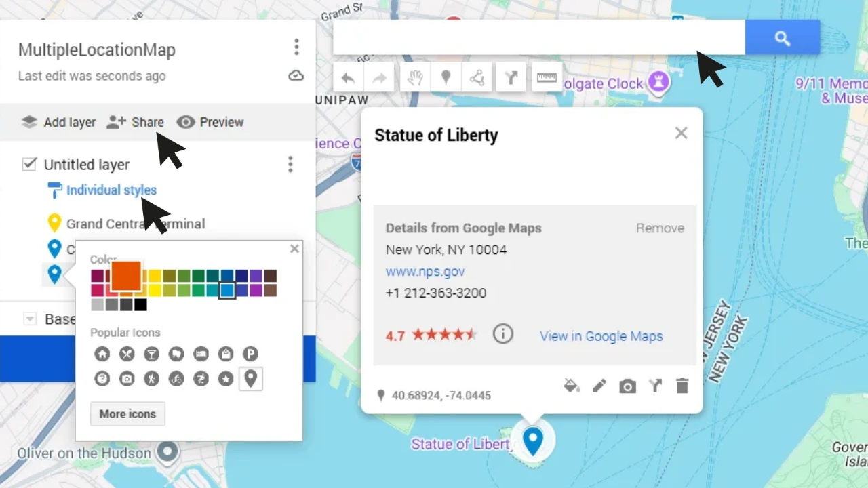
Task: Click the Undo arrow in map toolbar
Action: click(x=348, y=78)
